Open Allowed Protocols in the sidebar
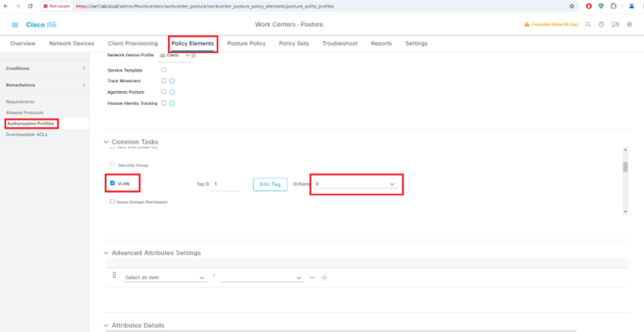 click(x=25, y=112)
